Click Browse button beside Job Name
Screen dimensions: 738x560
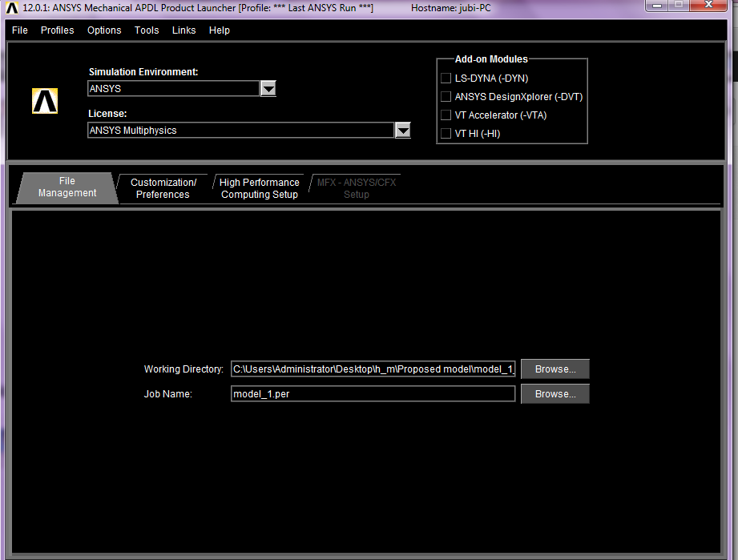pos(555,394)
